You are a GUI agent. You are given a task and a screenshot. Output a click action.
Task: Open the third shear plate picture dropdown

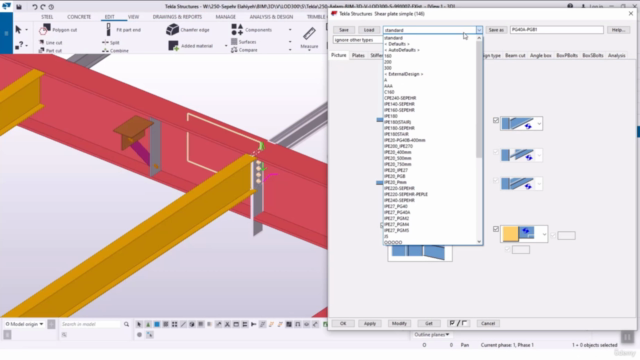click(539, 184)
